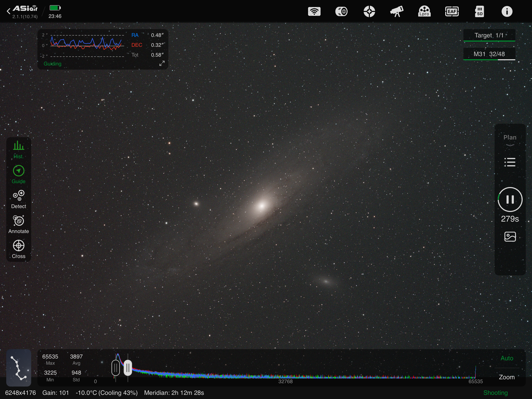Toggle the Cross crosshair overlay

(x=18, y=249)
